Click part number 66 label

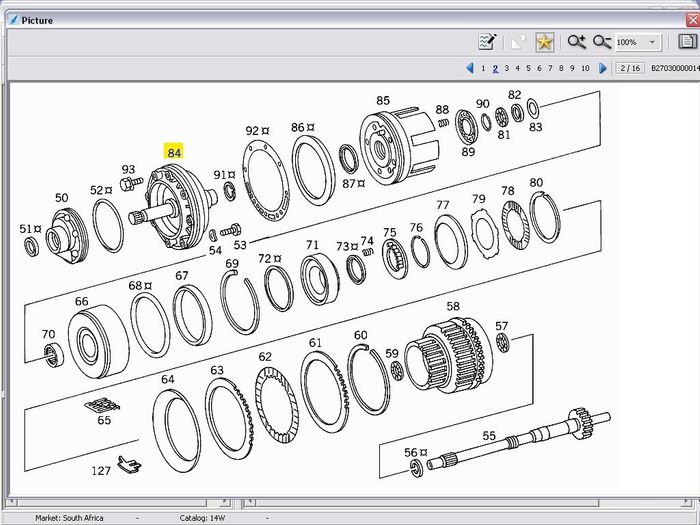(x=81, y=302)
